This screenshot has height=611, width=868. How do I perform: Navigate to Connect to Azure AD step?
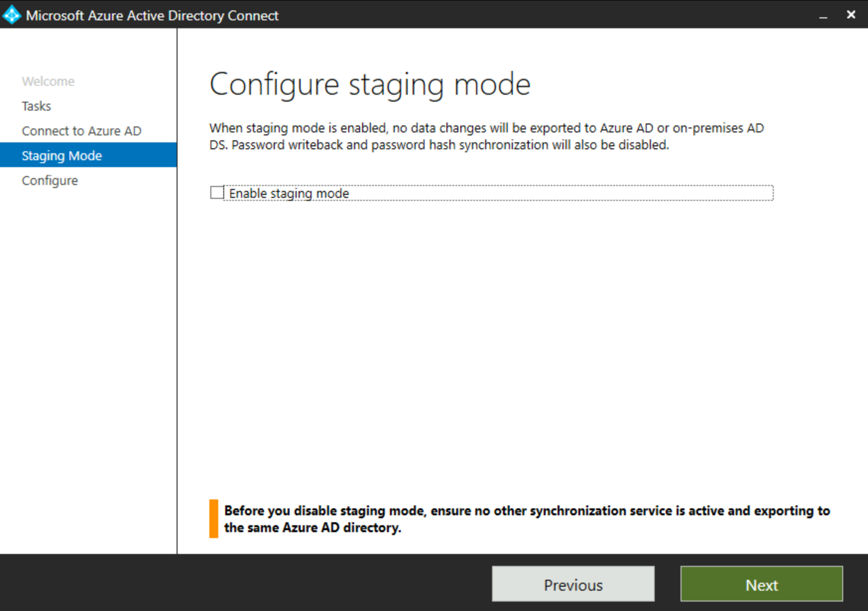(81, 130)
